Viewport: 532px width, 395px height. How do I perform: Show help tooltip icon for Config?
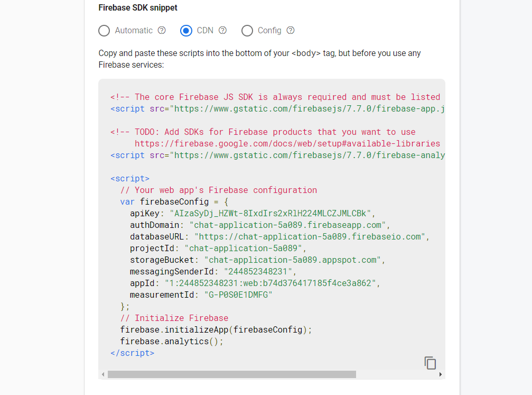pos(291,31)
